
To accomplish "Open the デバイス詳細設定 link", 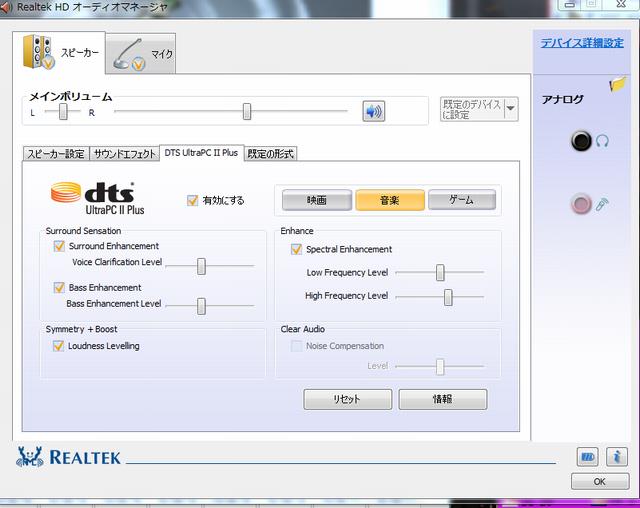I will [x=582, y=43].
